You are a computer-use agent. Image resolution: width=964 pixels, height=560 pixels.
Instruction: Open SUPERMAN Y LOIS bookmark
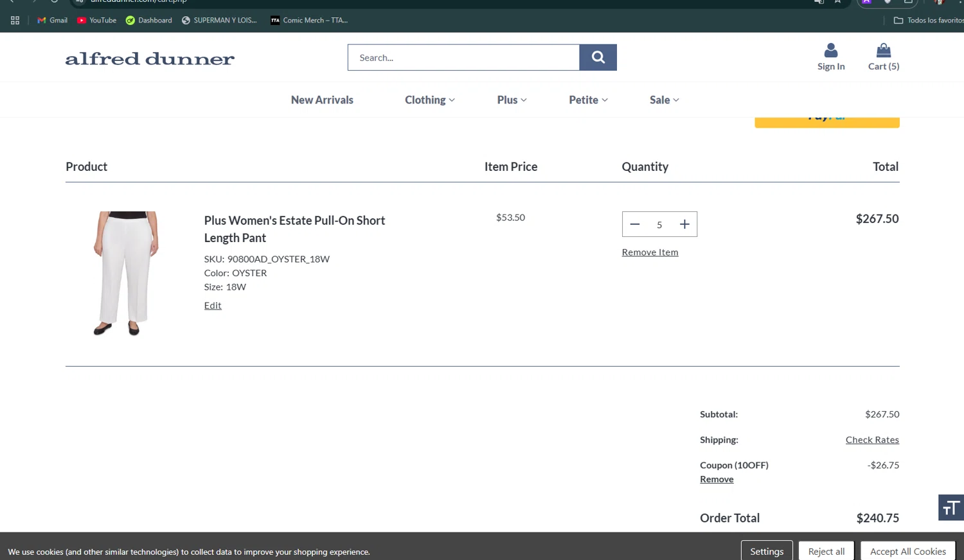(219, 21)
